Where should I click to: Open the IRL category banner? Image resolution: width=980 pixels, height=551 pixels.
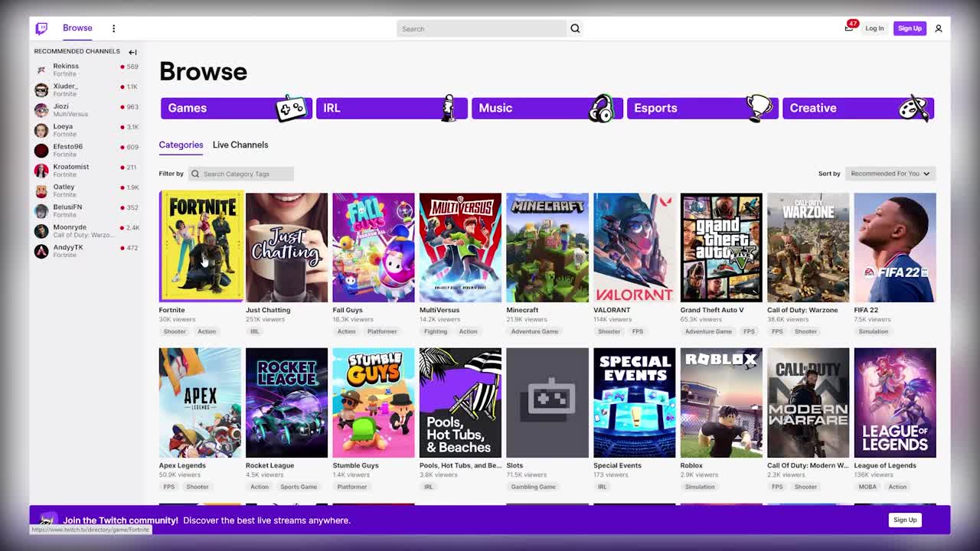click(391, 108)
